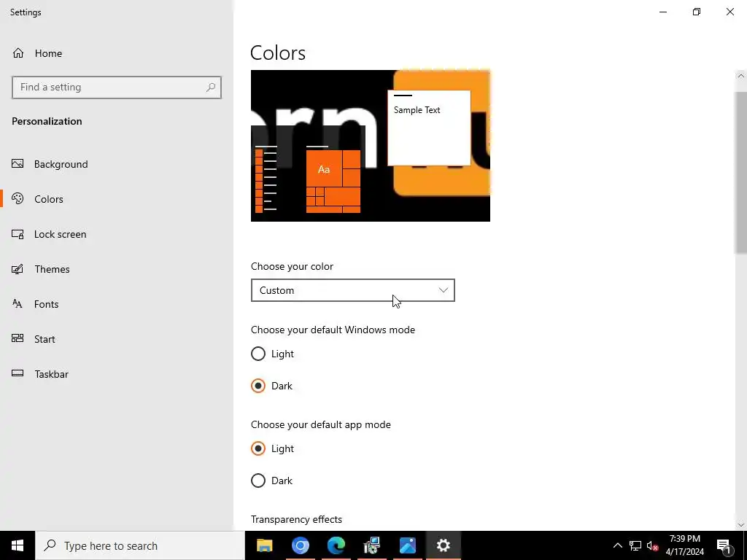Switch to the Themes page
747x560 pixels.
click(117, 269)
